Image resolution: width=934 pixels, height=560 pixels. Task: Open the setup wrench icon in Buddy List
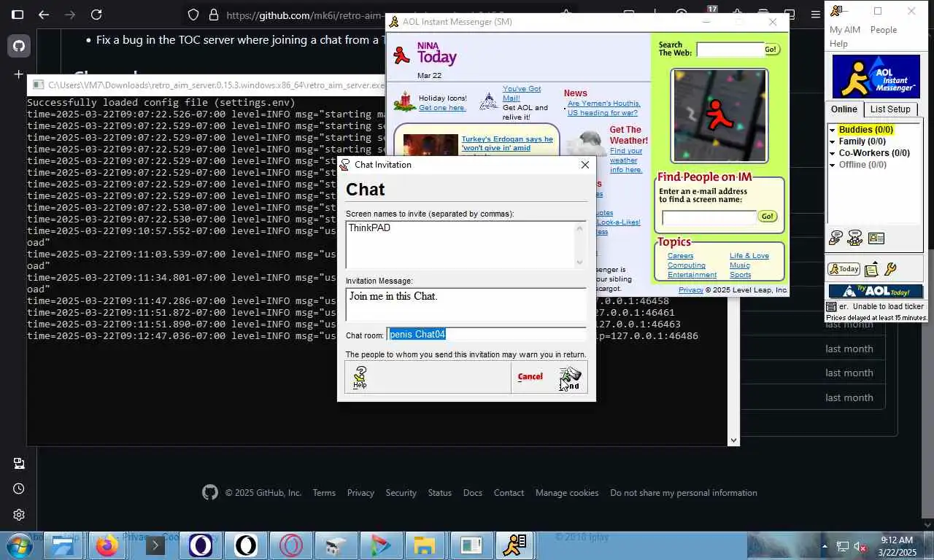890,270
